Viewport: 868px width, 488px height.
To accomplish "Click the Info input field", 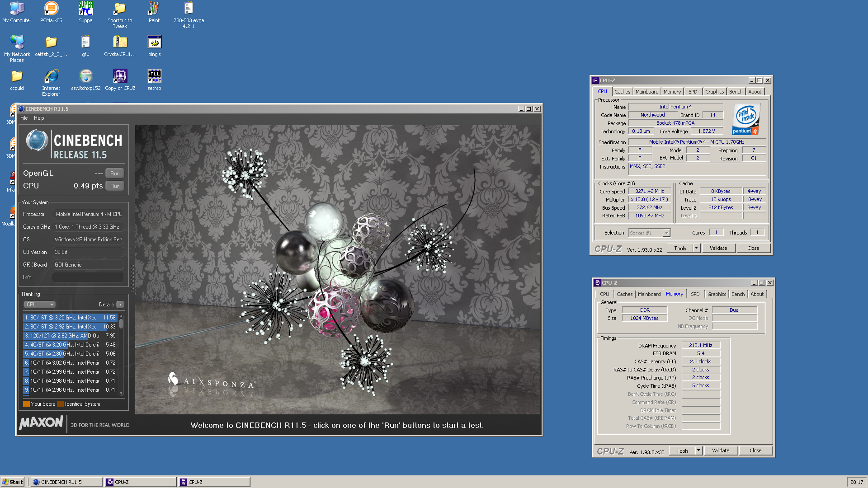I will click(88, 277).
